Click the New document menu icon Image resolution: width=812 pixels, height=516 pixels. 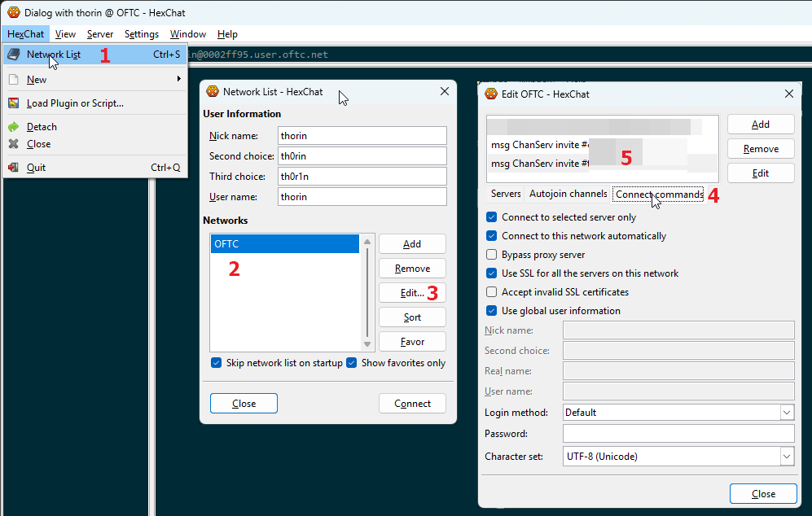tap(13, 80)
